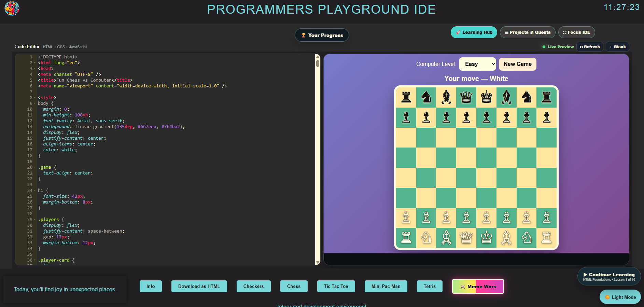644x307 pixels.
Task: Click the black knight next to the left rook
Action: pos(426,97)
